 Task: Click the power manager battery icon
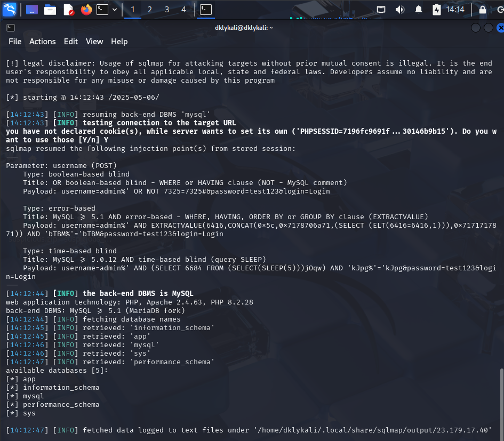point(436,10)
